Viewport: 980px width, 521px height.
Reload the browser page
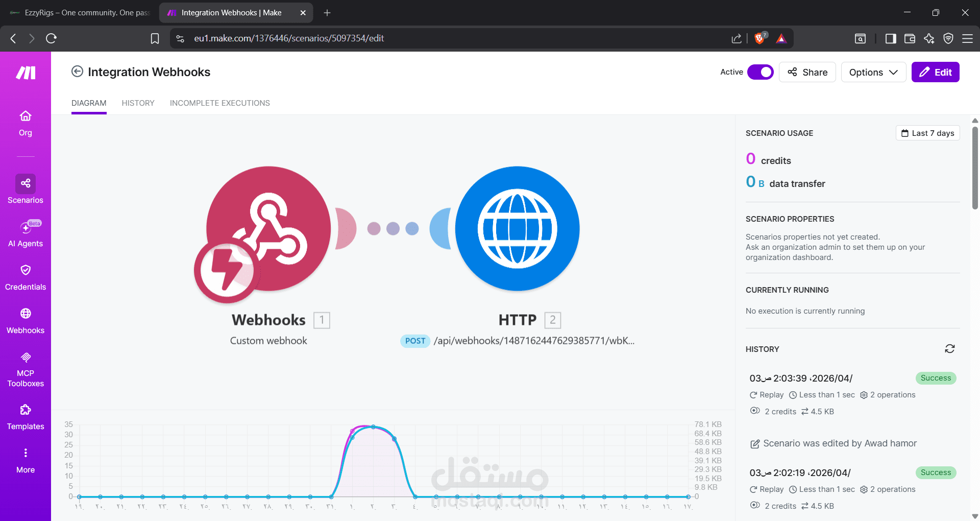click(x=51, y=38)
